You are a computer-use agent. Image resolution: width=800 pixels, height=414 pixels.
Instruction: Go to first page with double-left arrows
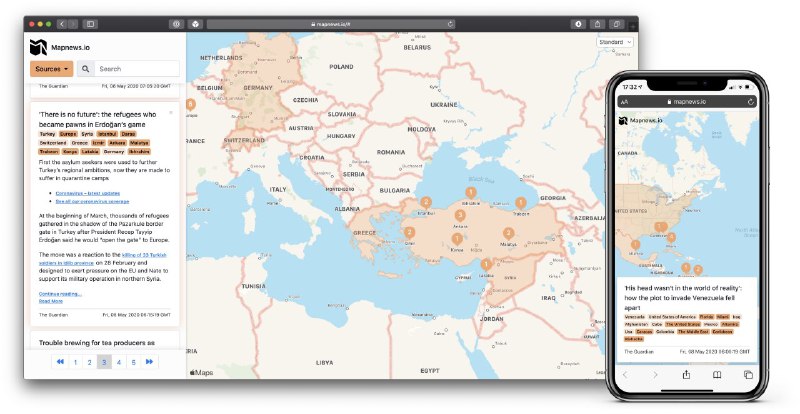[60, 362]
